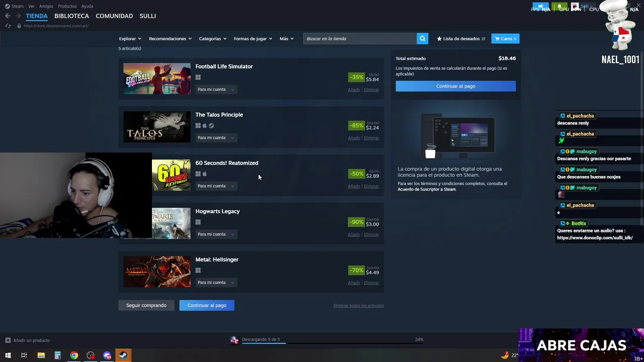Click Eliminar for Hogwarts Legacy

coord(371,235)
